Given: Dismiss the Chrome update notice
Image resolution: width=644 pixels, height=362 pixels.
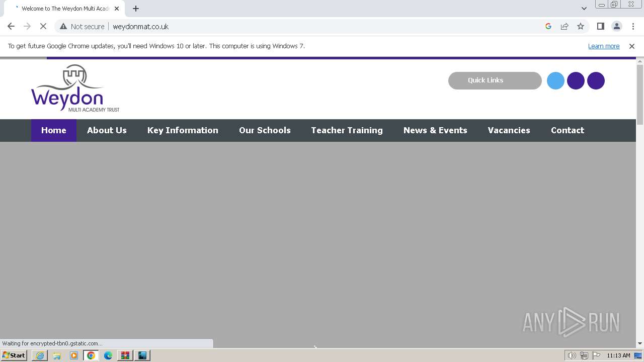Looking at the screenshot, I should click(632, 46).
